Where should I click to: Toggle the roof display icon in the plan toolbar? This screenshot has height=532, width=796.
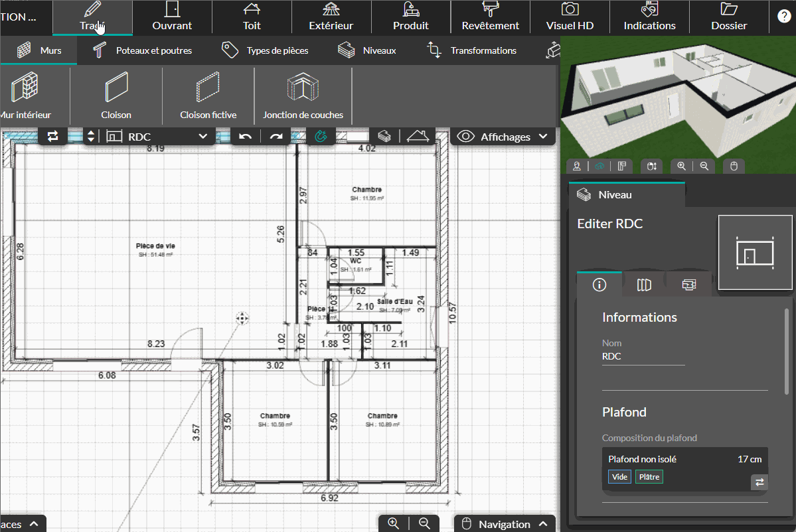(417, 137)
